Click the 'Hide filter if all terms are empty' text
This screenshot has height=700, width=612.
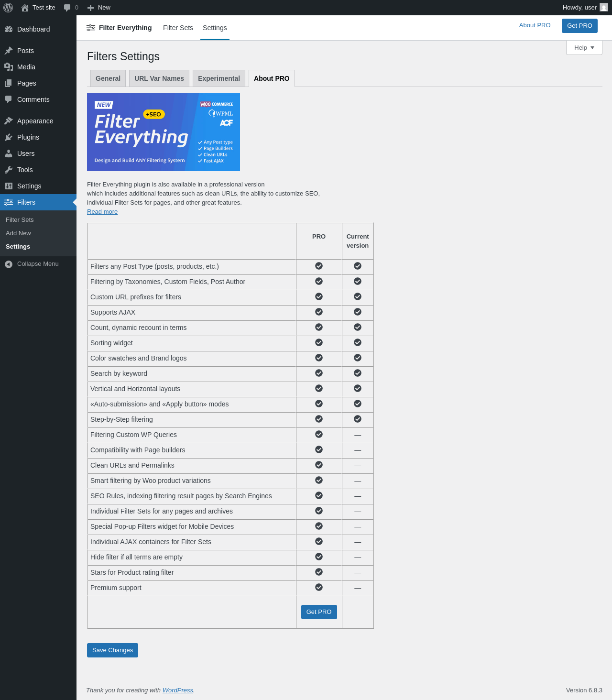point(136,557)
